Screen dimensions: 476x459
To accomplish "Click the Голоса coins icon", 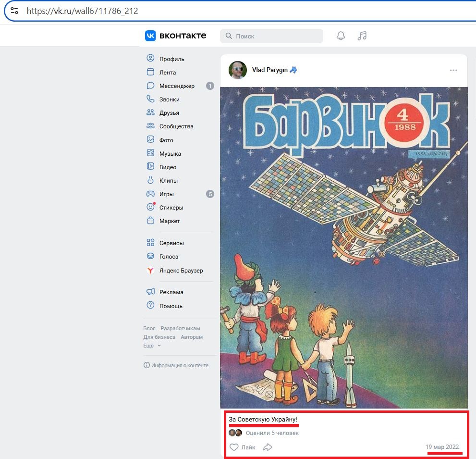I will 150,256.
